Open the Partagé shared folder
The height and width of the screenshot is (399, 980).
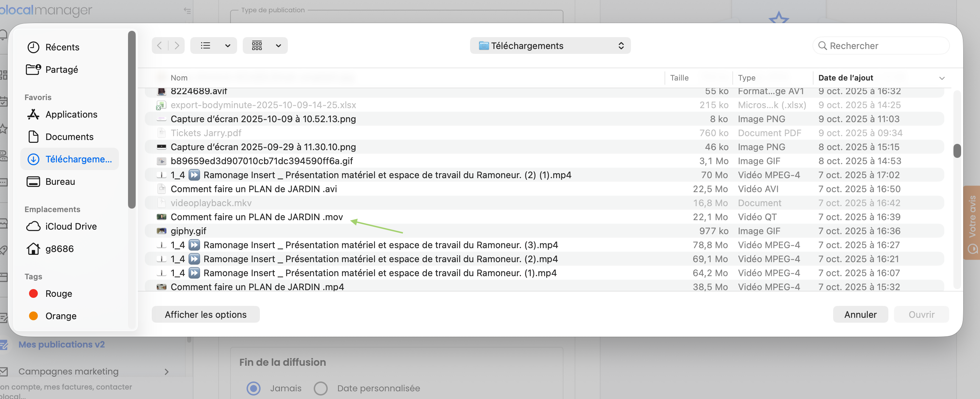point(61,70)
